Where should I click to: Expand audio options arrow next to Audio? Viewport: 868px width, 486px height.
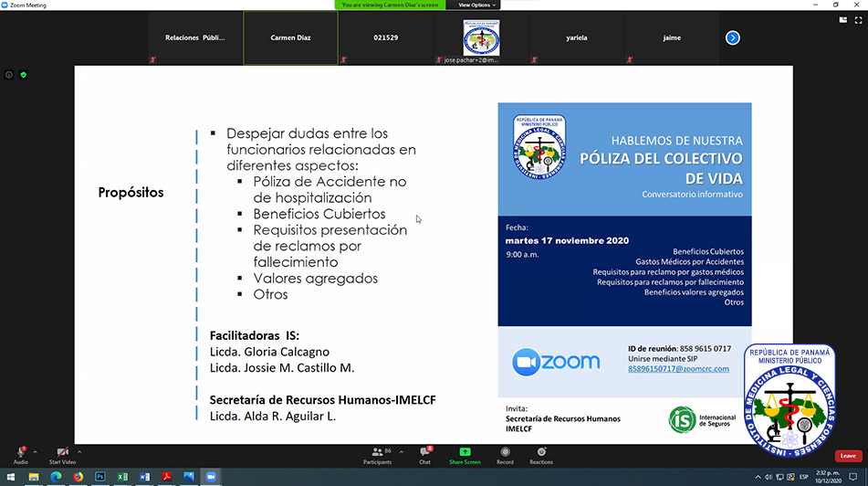point(35,451)
